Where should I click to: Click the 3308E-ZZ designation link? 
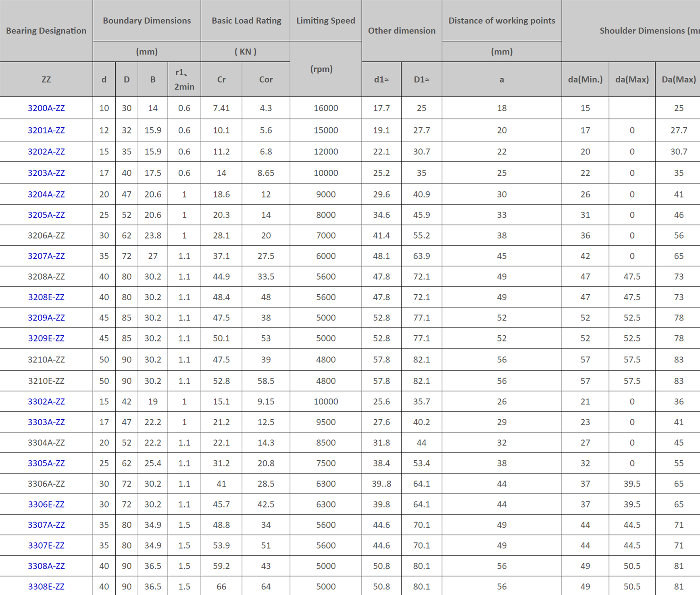pos(46,587)
